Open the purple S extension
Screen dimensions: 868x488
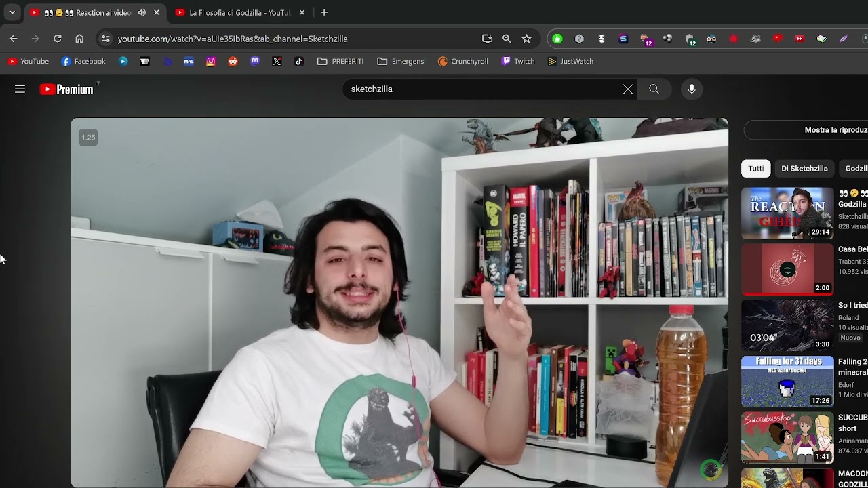623,39
